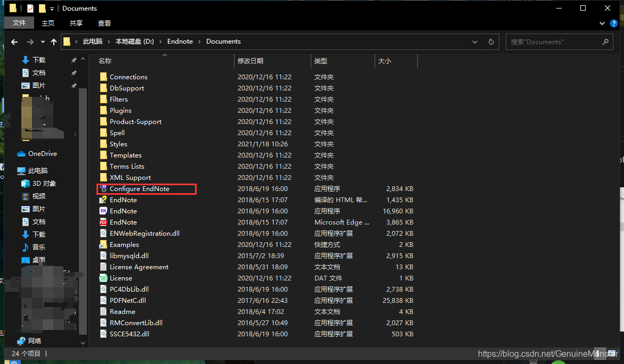This screenshot has width=624, height=364.
Task: Select the SSCE5432.dll file icon
Action: pyautogui.click(x=103, y=334)
